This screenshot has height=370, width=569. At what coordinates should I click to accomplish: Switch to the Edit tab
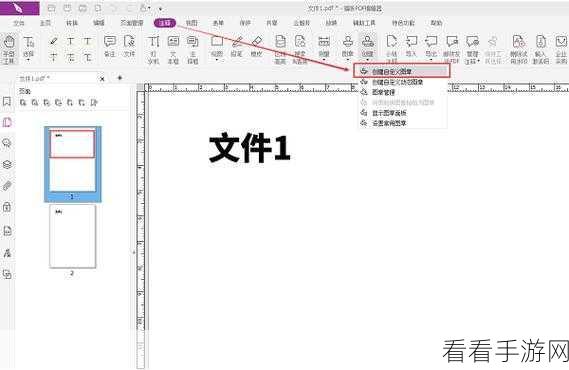click(x=99, y=23)
